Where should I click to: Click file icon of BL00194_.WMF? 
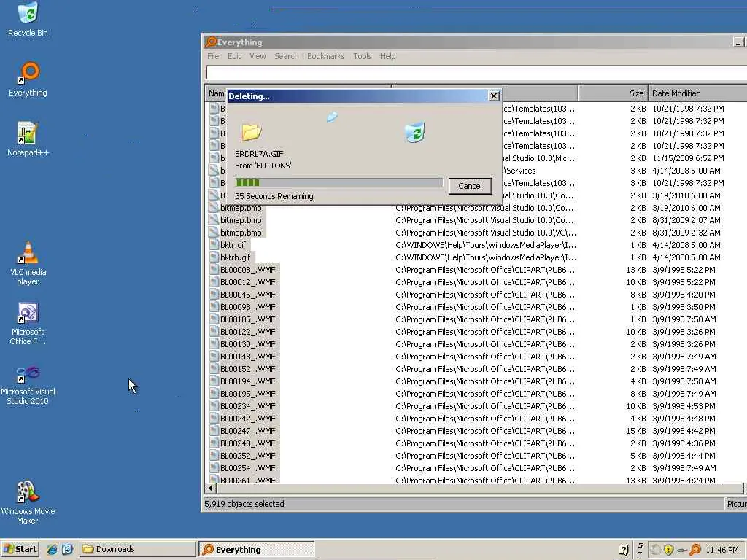[214, 381]
